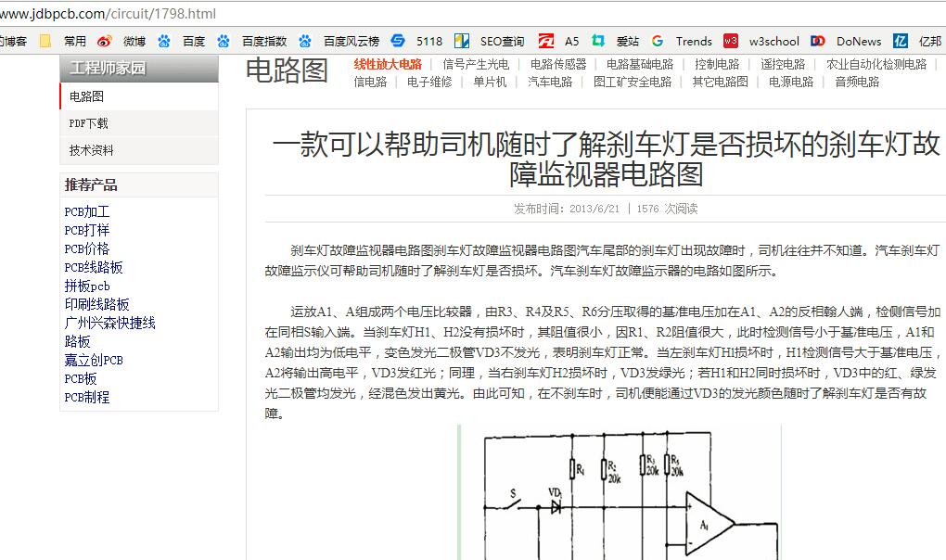Open the 5118 bookmark

pos(416,41)
